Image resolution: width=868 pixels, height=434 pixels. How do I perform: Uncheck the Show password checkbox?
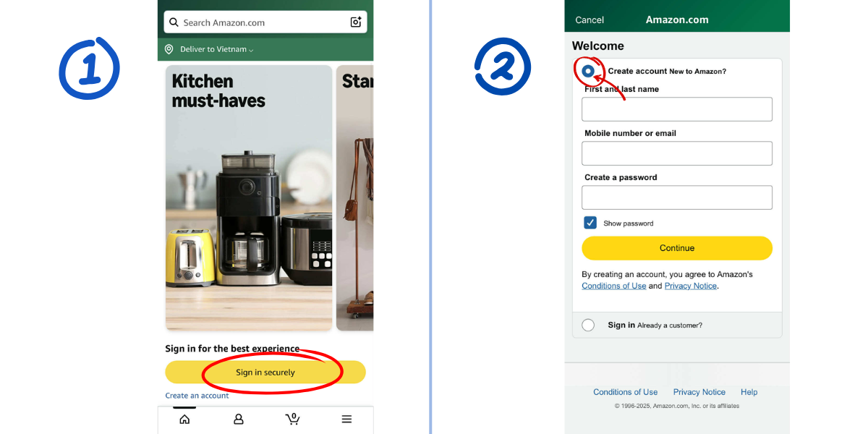pos(590,223)
